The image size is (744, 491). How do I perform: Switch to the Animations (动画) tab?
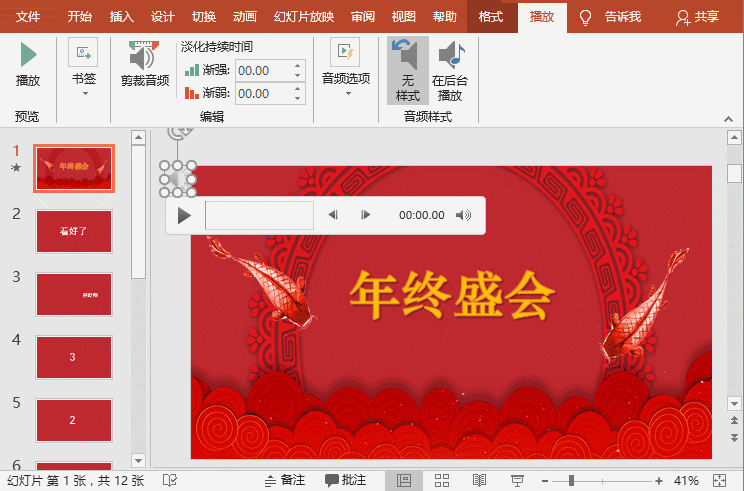[244, 17]
